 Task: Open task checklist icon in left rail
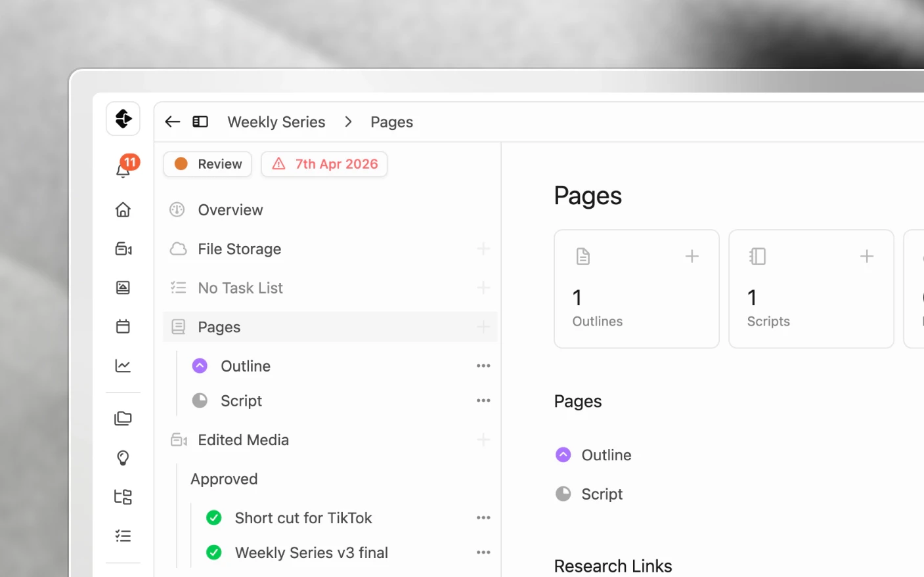coord(123,536)
